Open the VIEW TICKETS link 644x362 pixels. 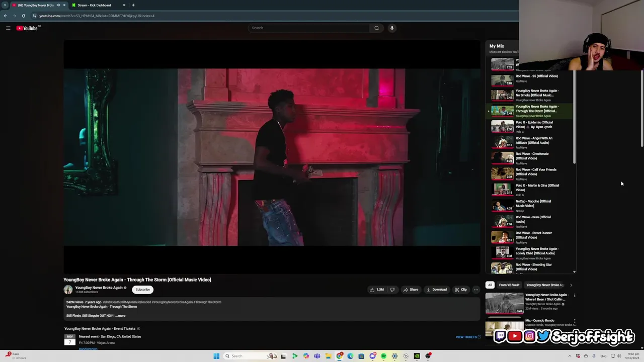coord(468,337)
